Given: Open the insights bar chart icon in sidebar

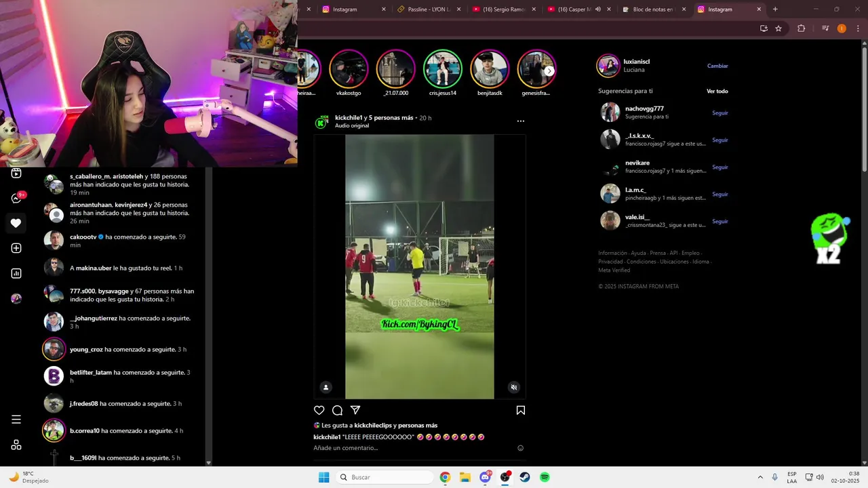Looking at the screenshot, I should tap(16, 273).
